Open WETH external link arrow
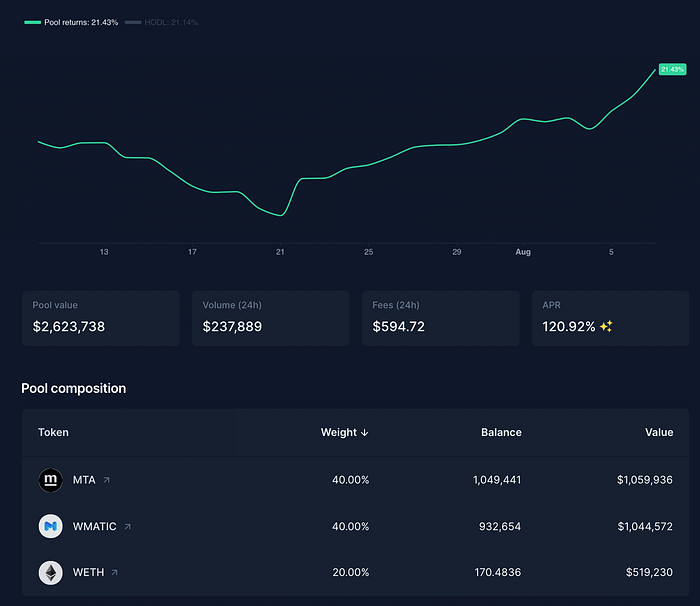 pyautogui.click(x=115, y=573)
